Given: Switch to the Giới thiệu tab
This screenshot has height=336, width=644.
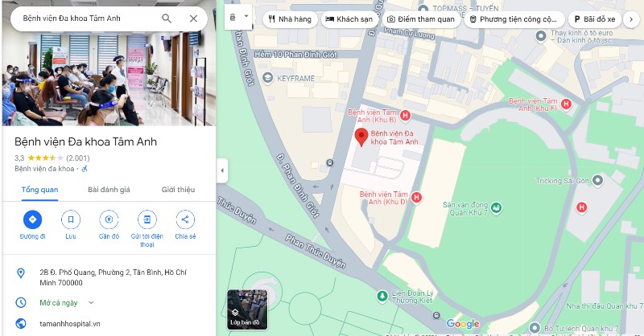Looking at the screenshot, I should tap(178, 190).
